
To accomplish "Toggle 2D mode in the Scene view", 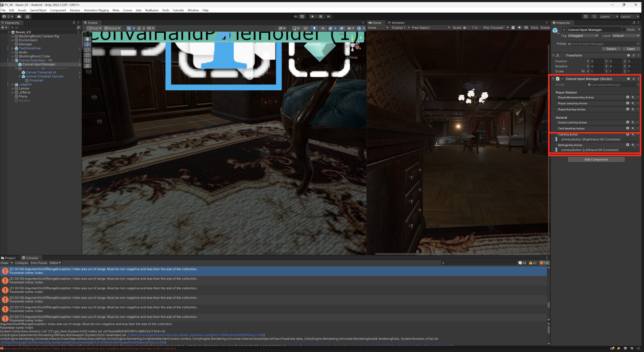I will [x=306, y=28].
